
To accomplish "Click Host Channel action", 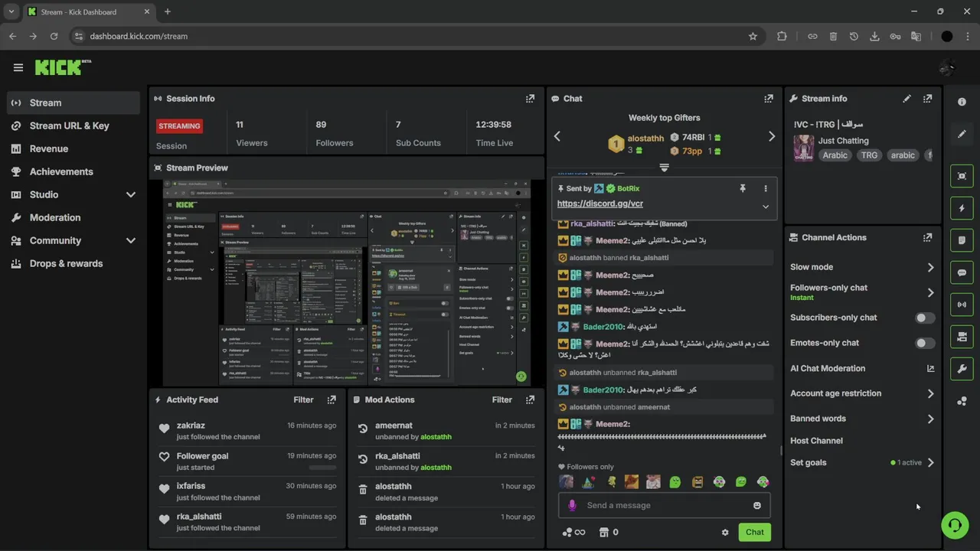I will click(x=816, y=441).
